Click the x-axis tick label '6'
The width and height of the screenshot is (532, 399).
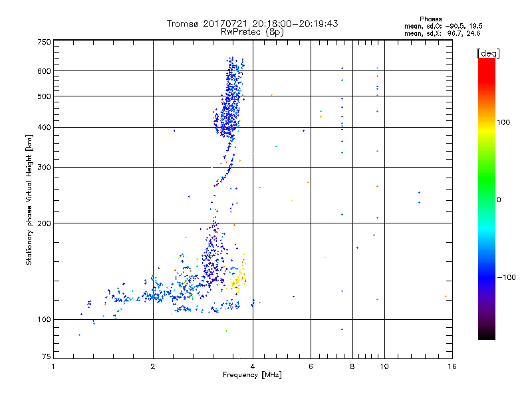point(311,366)
